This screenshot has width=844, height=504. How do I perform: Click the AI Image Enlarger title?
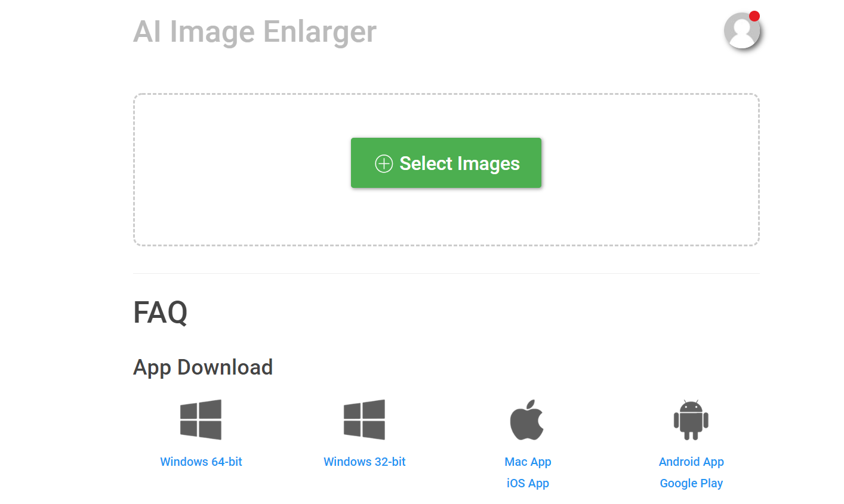tap(255, 32)
